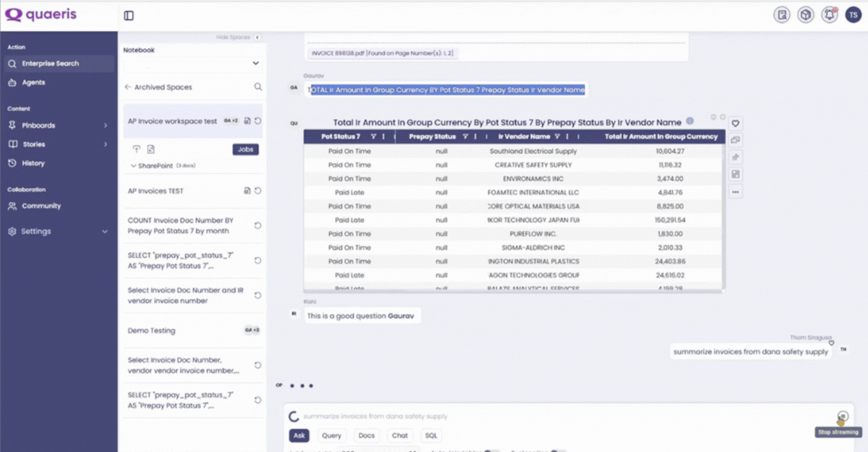Open more options via the ellipsis icon
Viewport: 868px width, 452px height.
735,191
